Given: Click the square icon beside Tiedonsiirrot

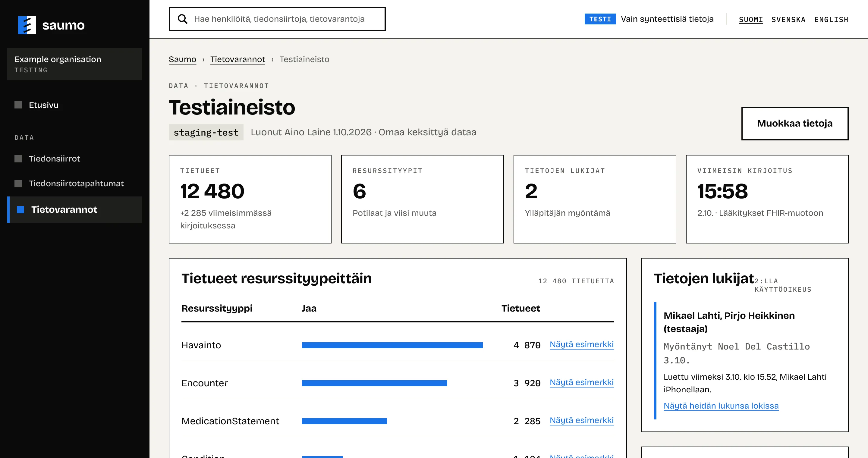Looking at the screenshot, I should (x=18, y=158).
